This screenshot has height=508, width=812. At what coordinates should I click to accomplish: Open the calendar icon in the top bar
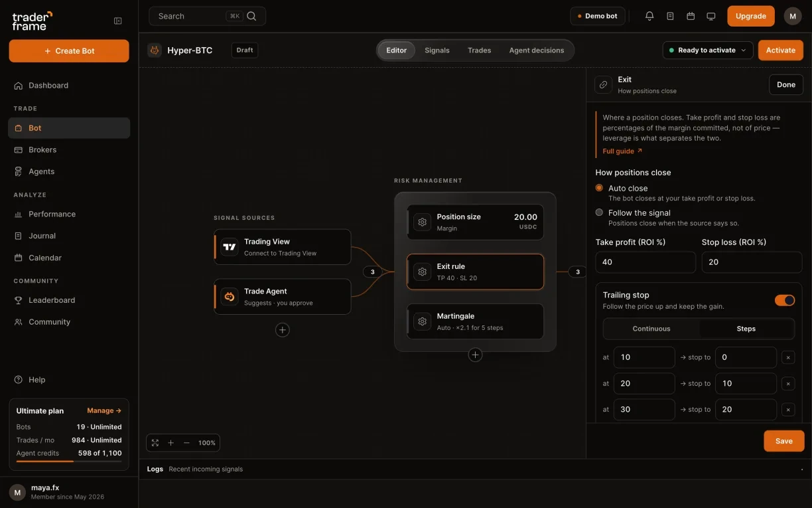[691, 16]
